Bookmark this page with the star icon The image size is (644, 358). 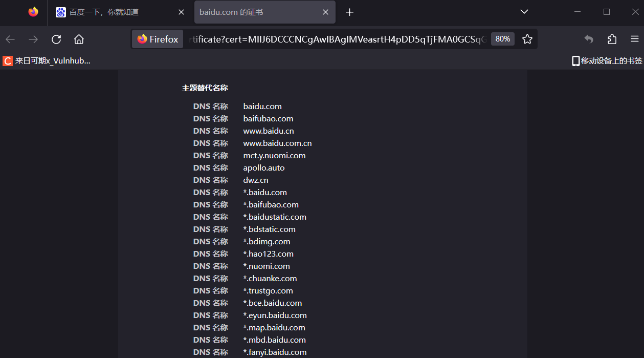(x=527, y=39)
